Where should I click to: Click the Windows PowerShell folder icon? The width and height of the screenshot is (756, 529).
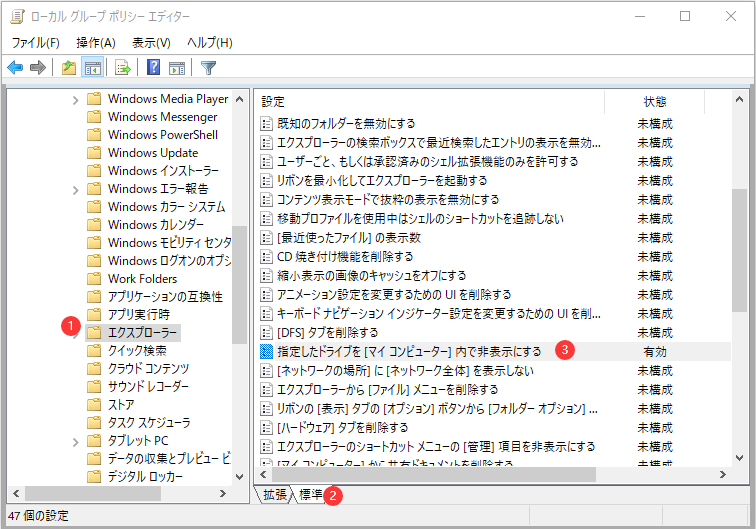click(94, 135)
